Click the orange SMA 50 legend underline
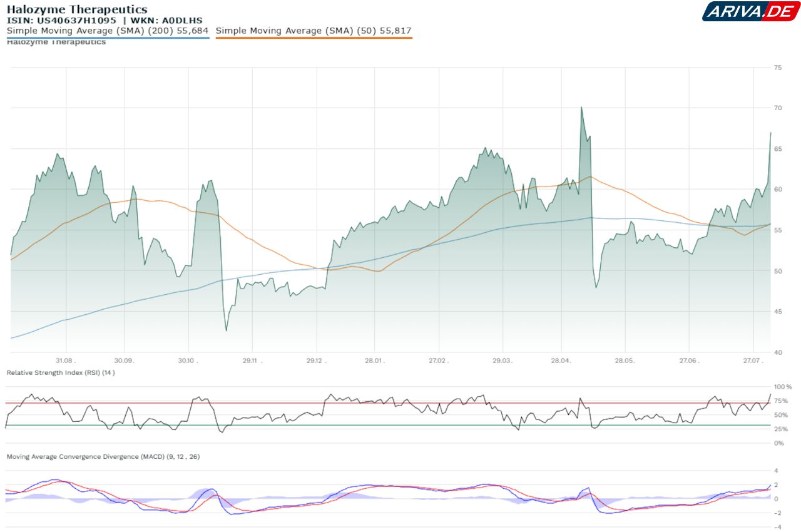The image size is (801, 532). tap(314, 38)
